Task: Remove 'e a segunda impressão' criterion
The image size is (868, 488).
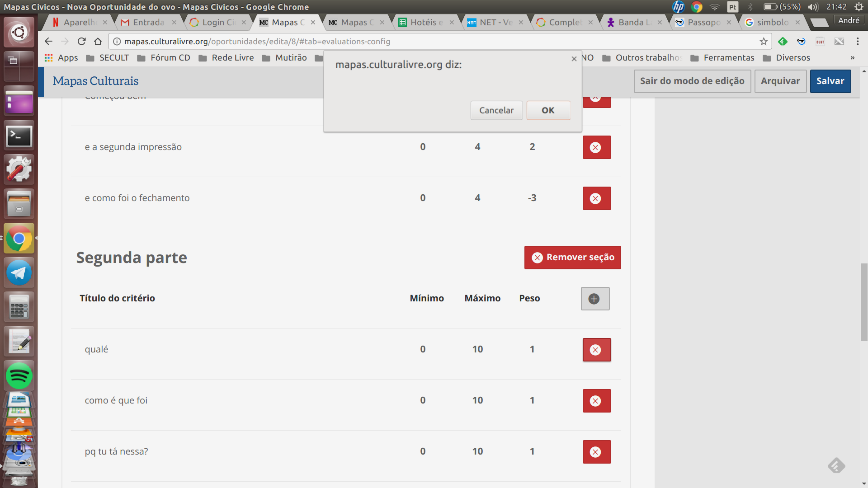Action: coord(596,147)
